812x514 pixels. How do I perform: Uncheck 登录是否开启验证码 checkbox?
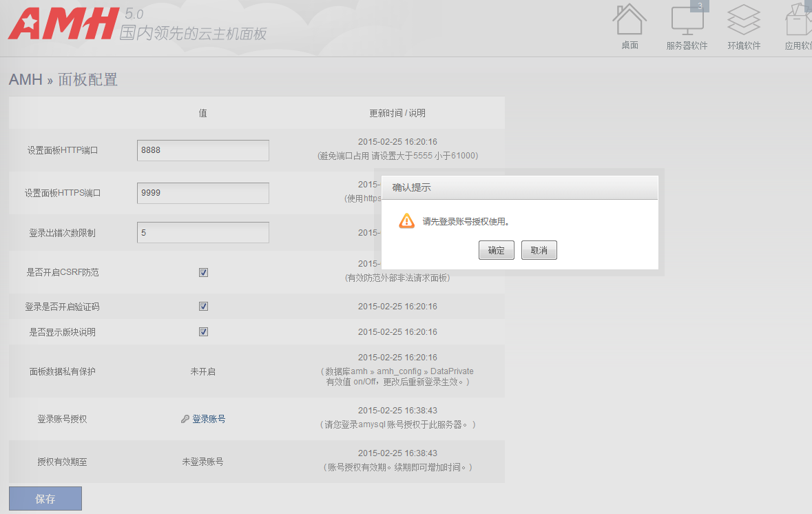tap(203, 307)
